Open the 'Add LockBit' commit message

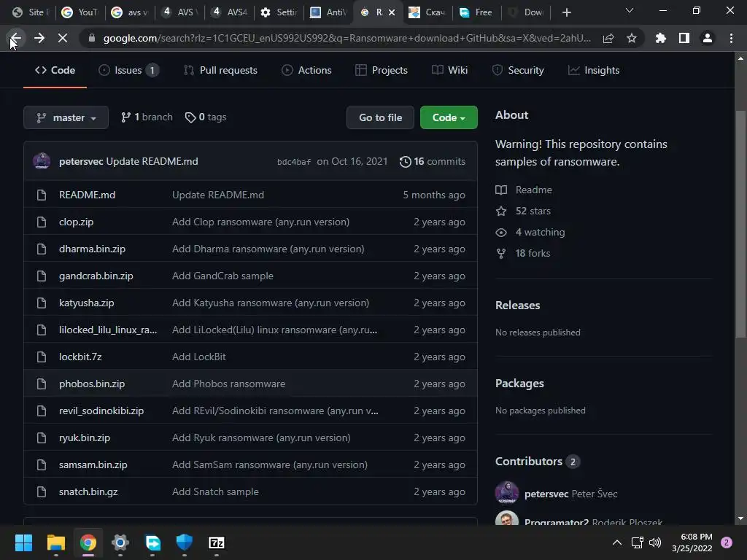click(x=199, y=357)
